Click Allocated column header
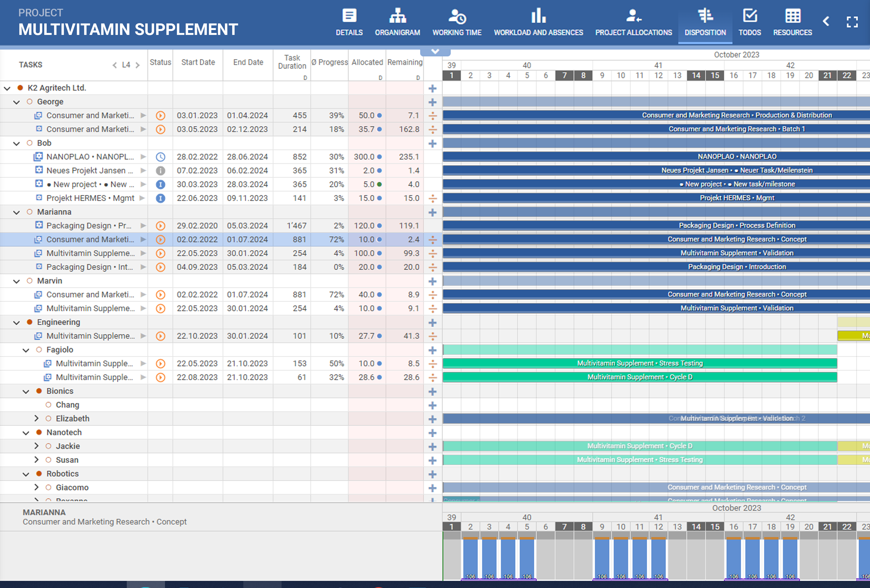This screenshot has height=588, width=870. coord(367,63)
